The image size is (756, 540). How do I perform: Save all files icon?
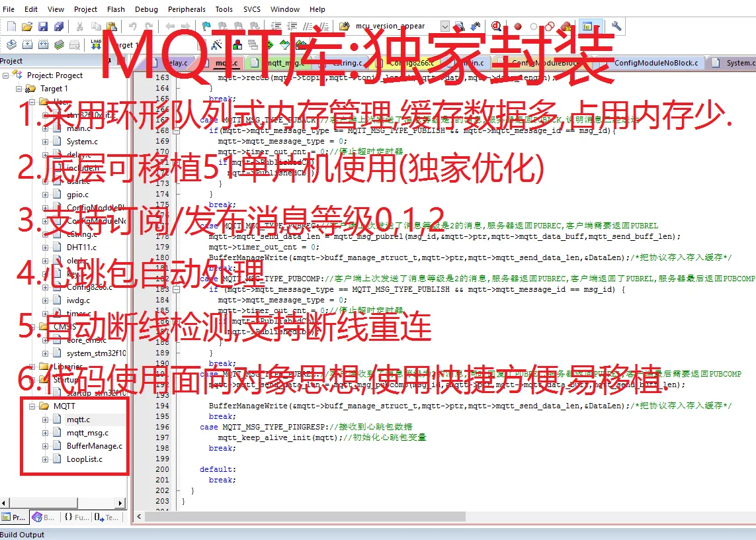[59, 26]
